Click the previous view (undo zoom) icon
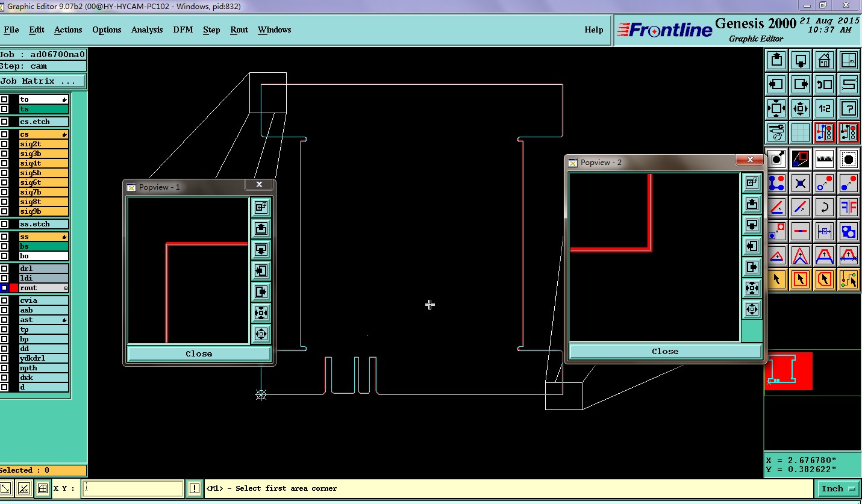Viewport: 862px width, 504px height. pos(825,84)
